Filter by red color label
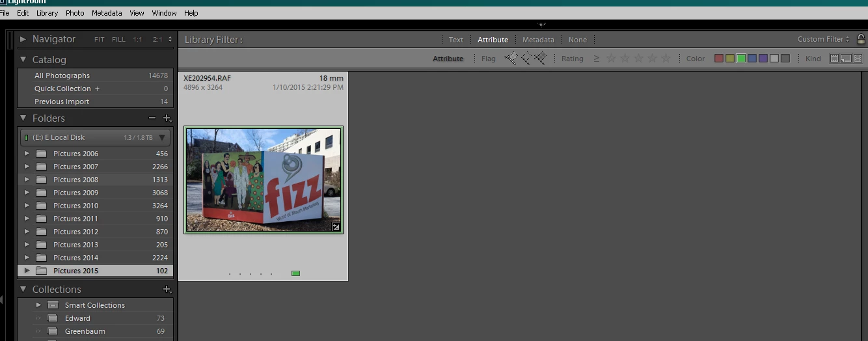Screen dimensions: 868x341 719,59
